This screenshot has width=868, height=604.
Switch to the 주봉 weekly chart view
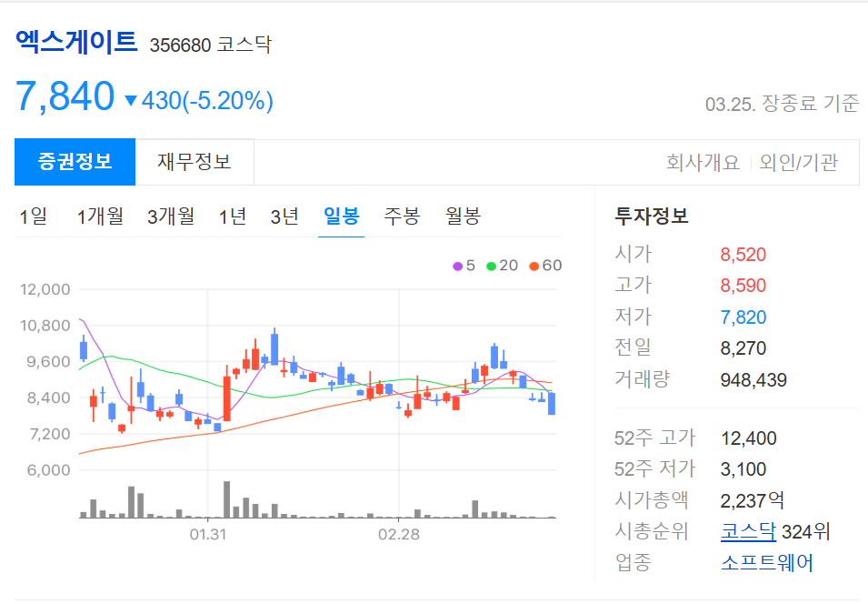(398, 216)
